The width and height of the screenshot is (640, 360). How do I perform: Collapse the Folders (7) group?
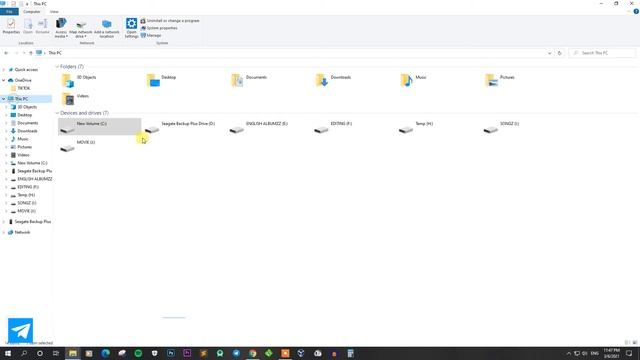57,67
